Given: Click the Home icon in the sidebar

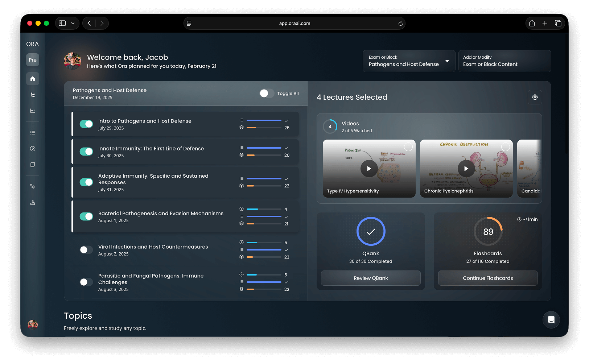Looking at the screenshot, I should coord(33,79).
